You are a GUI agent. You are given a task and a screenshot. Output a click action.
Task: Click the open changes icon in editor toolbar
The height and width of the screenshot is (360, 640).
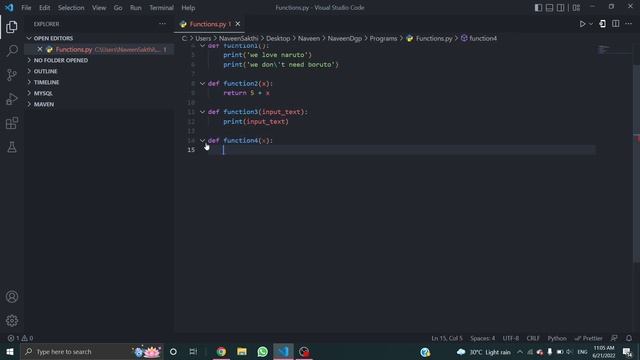tap(602, 24)
